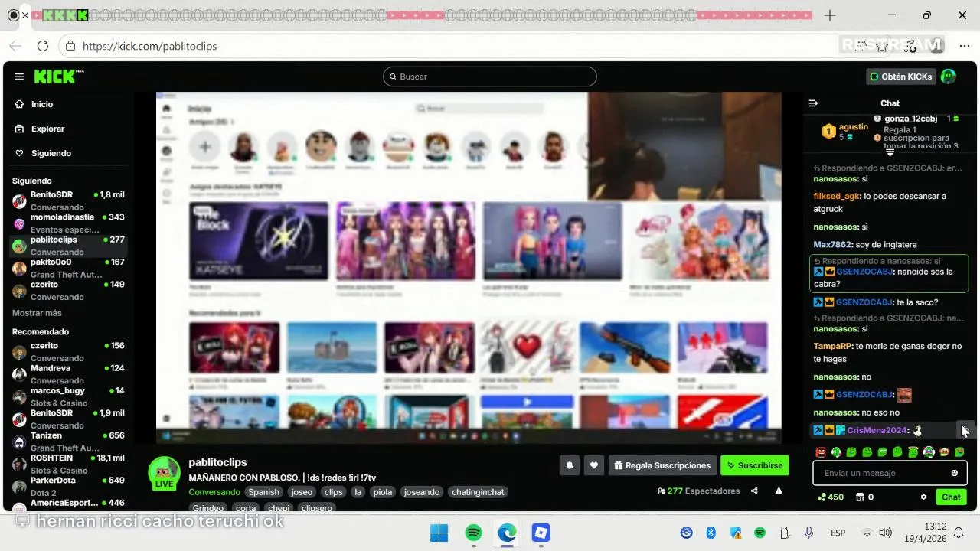This screenshot has width=980, height=551.
Task: Open the blue taskbar app next to Edge
Action: [x=541, y=533]
